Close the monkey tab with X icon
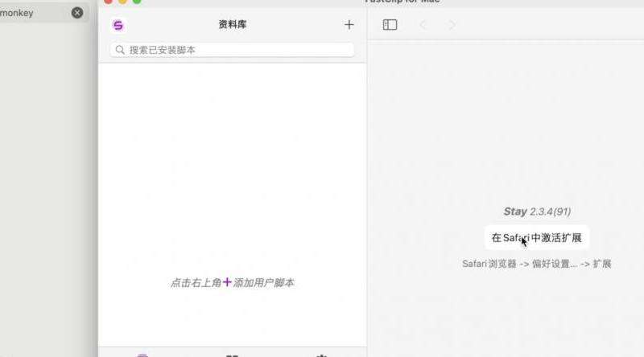644x357 pixels. 77,13
